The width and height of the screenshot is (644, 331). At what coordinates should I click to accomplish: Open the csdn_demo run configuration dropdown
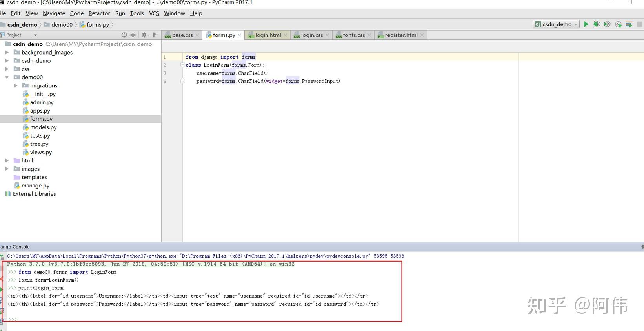556,24
